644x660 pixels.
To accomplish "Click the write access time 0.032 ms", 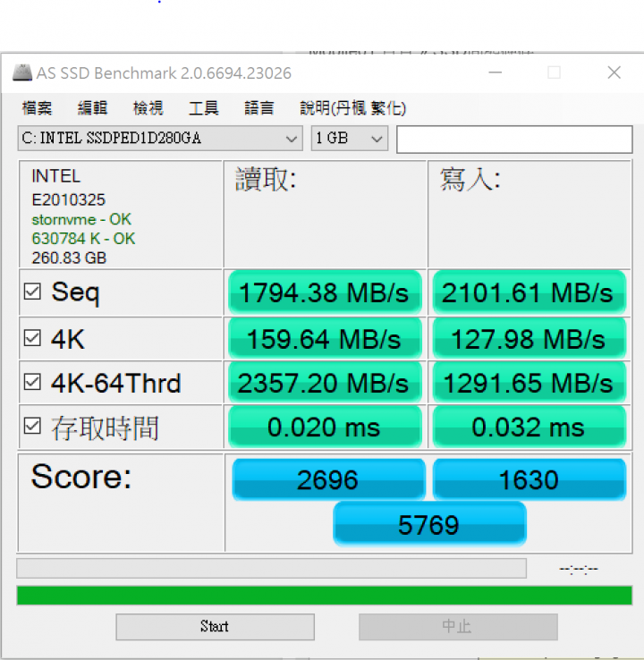I will [x=530, y=427].
